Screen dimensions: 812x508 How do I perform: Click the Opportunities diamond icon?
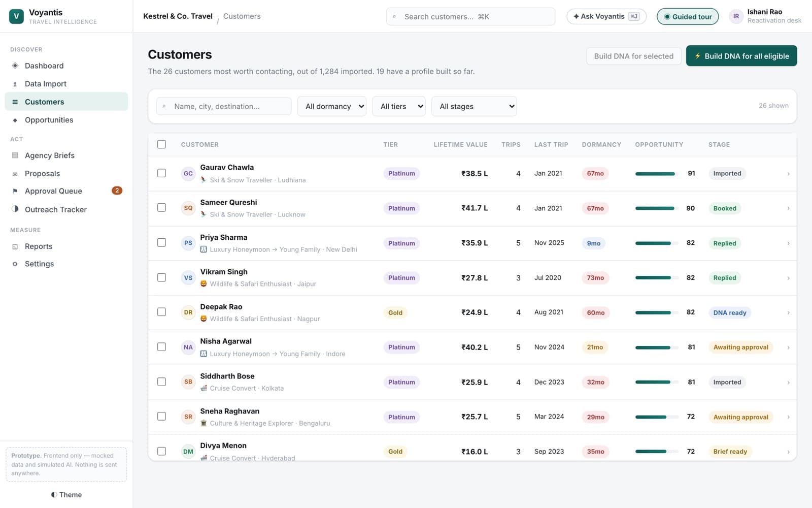tap(15, 120)
